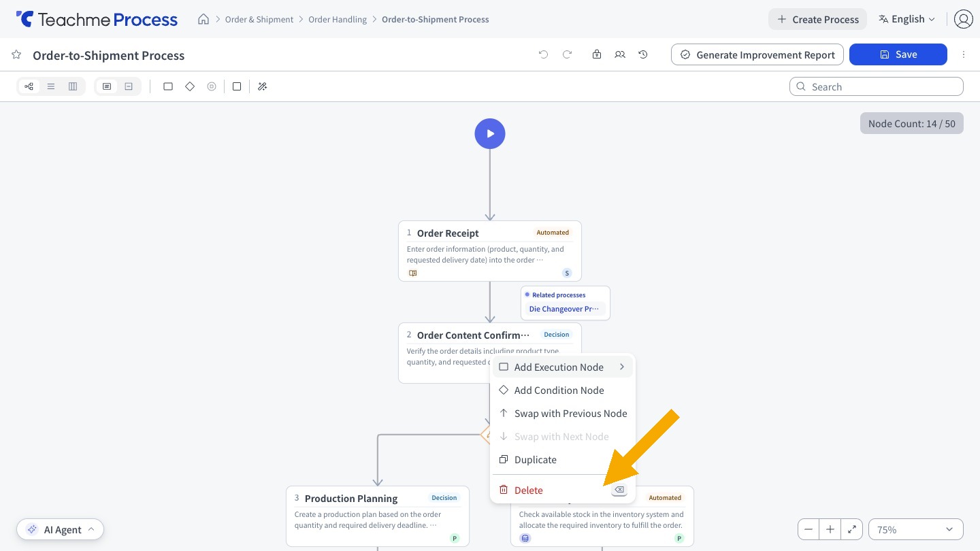
Task: Click the home icon in breadcrumb
Action: coord(203,19)
